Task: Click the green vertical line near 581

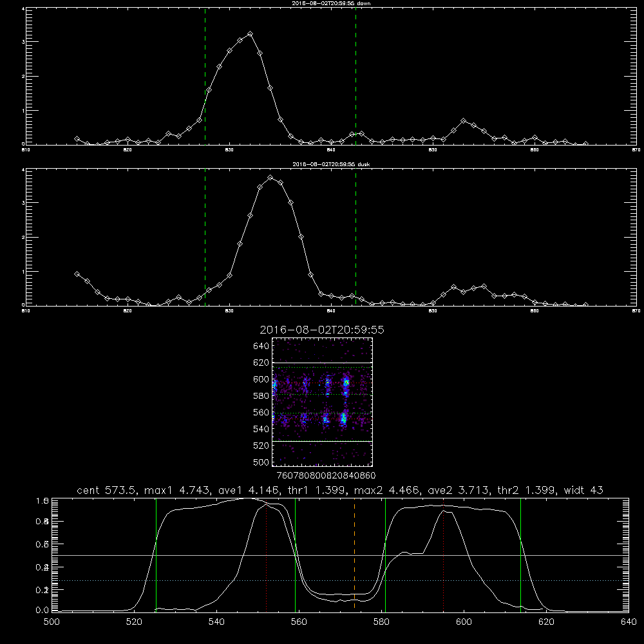Action: coord(385,554)
